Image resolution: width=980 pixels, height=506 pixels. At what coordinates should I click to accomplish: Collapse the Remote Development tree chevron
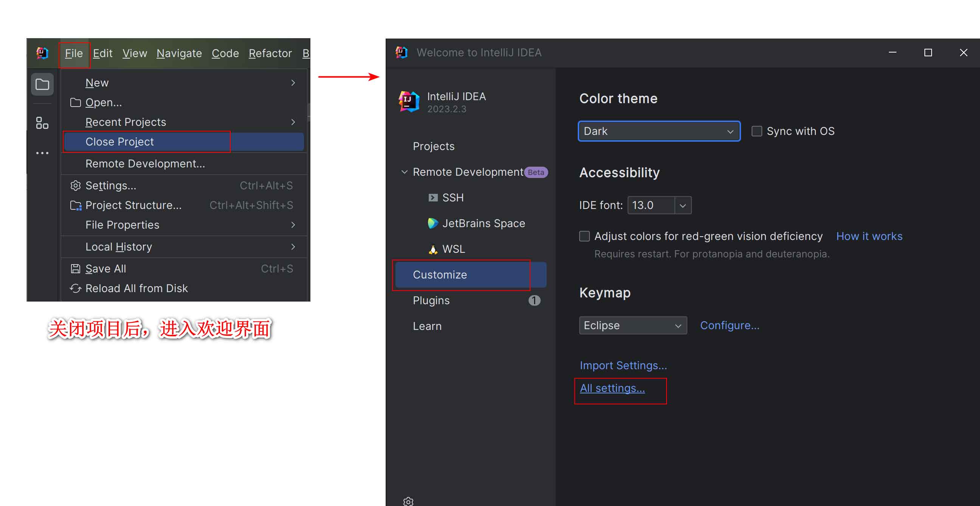pos(405,172)
